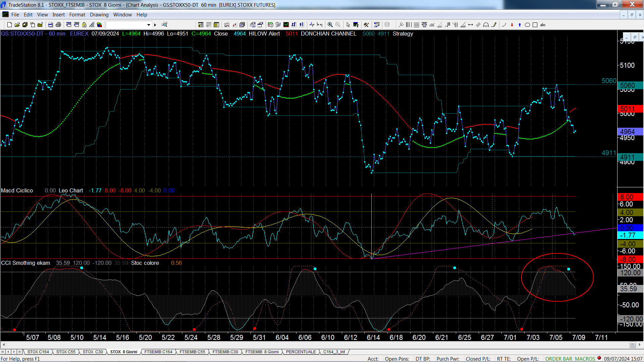Open the Drawing menu
Screen dimensions: 644x362
[99, 15]
